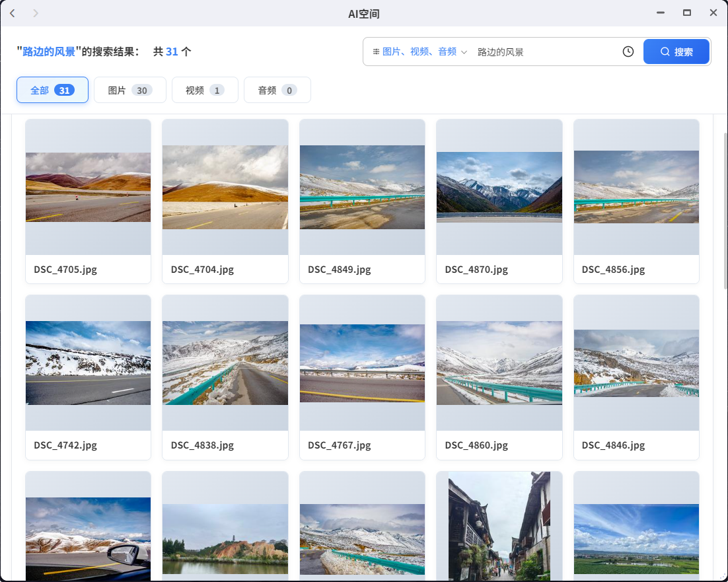Switch to the 视频 tab

[x=205, y=90]
